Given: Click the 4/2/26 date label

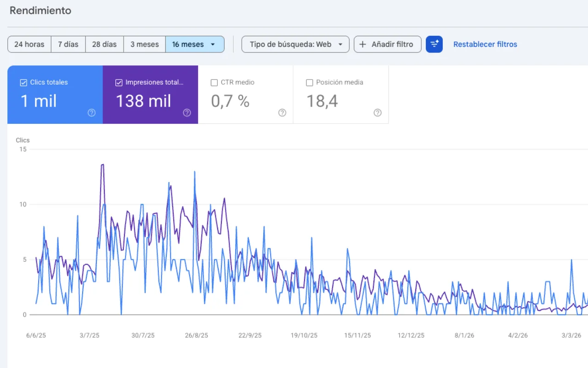Looking at the screenshot, I should [x=518, y=335].
